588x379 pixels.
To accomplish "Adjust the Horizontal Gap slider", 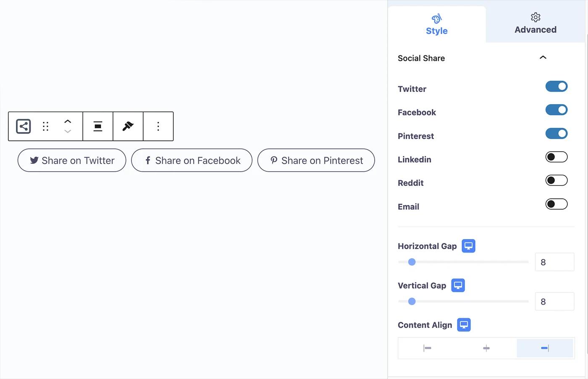I will (411, 262).
